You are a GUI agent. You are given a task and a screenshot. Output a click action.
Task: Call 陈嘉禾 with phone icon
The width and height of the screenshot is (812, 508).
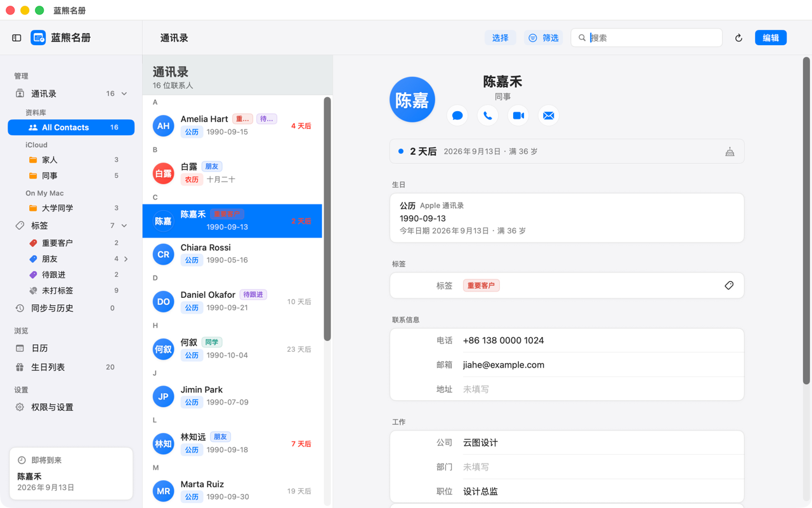point(488,116)
